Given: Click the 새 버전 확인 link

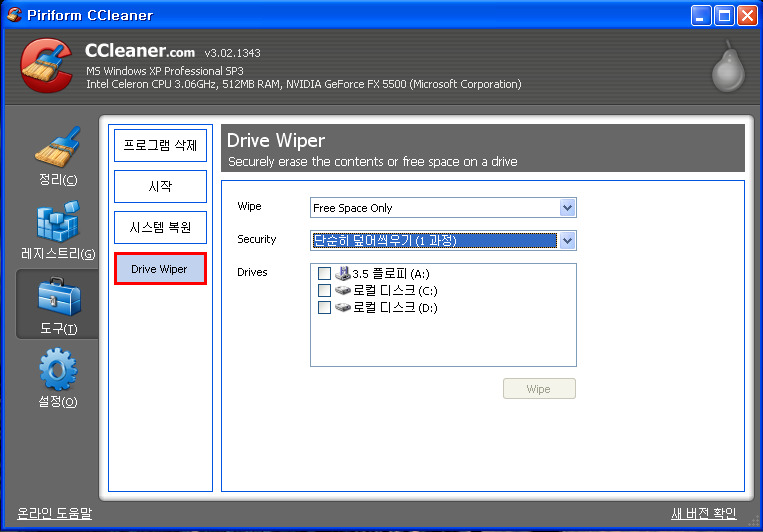Looking at the screenshot, I should (704, 513).
